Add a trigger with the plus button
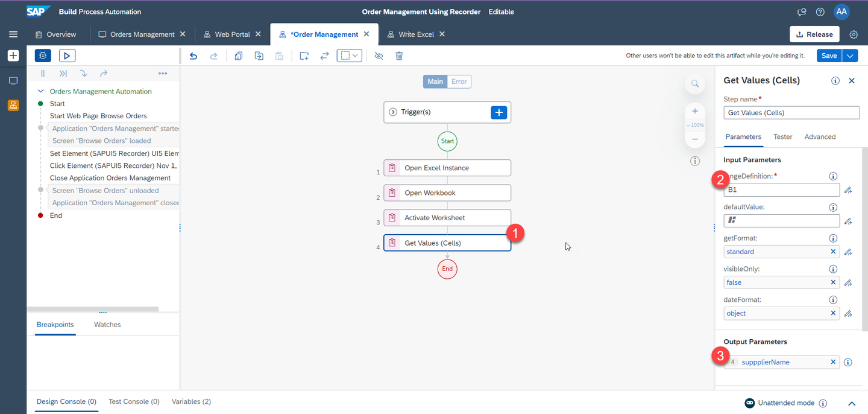This screenshot has height=414, width=868. (499, 112)
